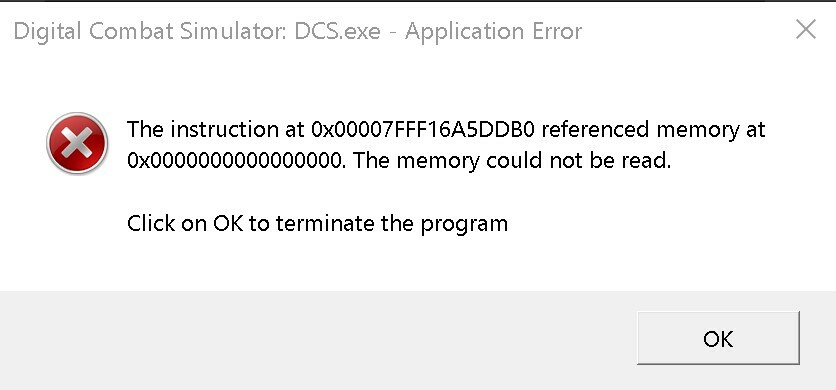Close the Application Error dialog with X
Viewport: 836px width, 390px height.
(x=805, y=30)
